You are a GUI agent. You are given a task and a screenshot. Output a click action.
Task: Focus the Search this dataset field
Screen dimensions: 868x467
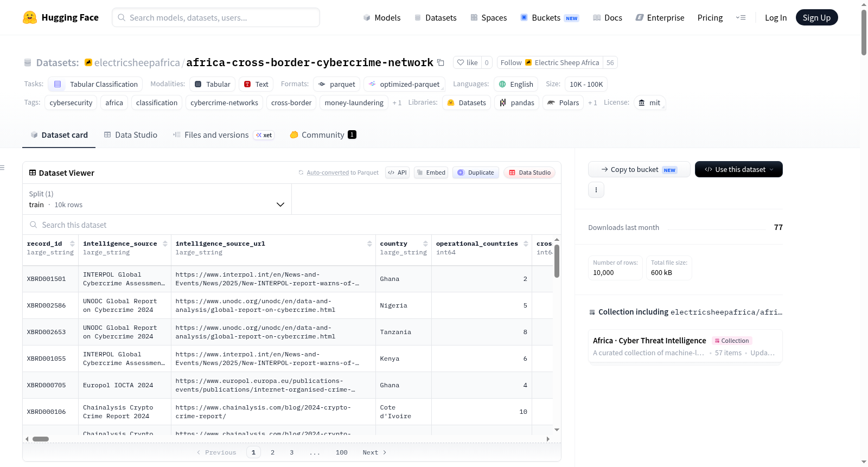pos(292,225)
